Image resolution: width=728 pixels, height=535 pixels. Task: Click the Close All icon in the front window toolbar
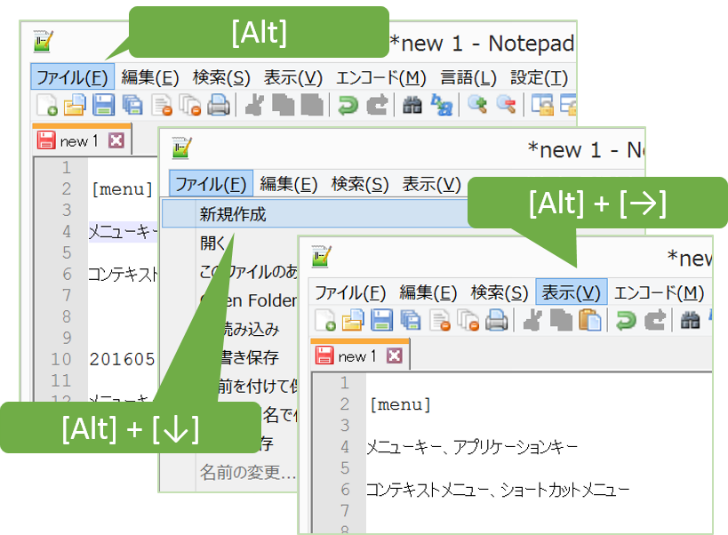click(468, 320)
